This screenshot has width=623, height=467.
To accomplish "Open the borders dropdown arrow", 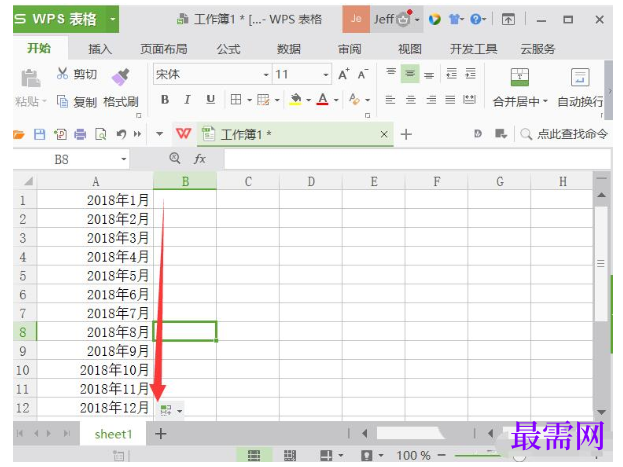I will pyautogui.click(x=250, y=100).
